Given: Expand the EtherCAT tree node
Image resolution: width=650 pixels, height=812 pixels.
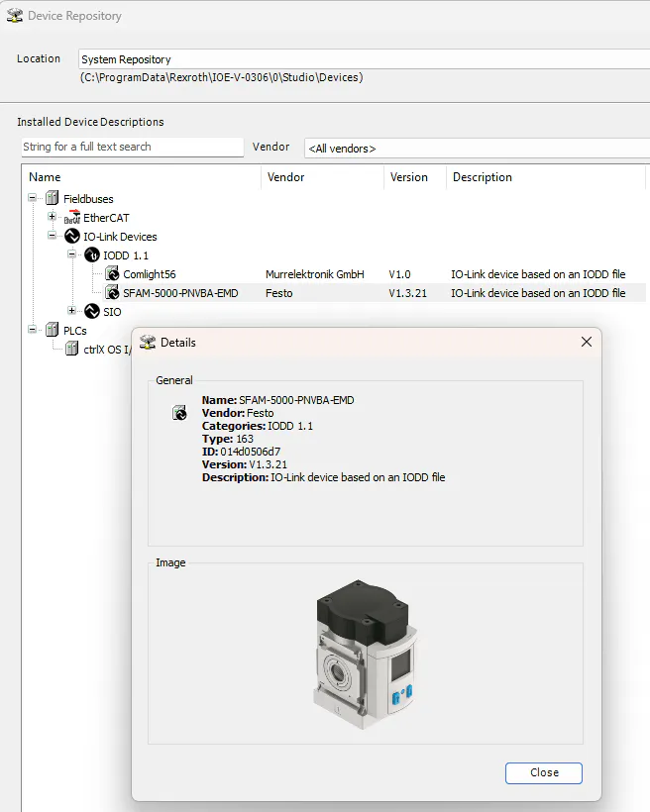Looking at the screenshot, I should pyautogui.click(x=53, y=218).
